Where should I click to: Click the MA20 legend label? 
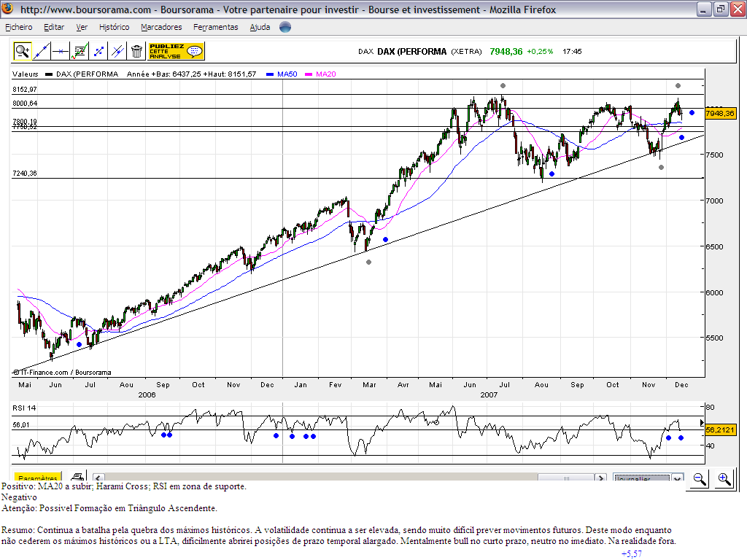(326, 74)
